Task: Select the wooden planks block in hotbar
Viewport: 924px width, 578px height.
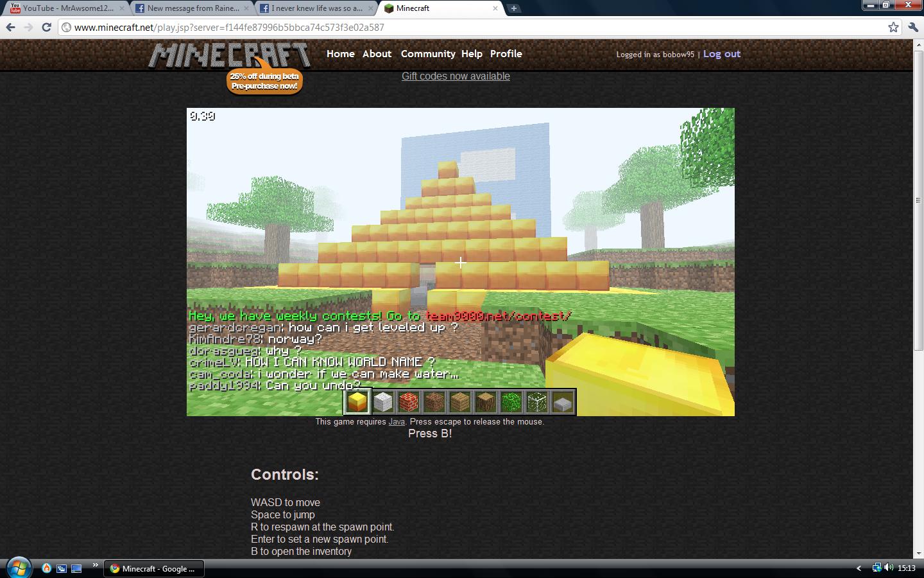Action: pos(460,402)
